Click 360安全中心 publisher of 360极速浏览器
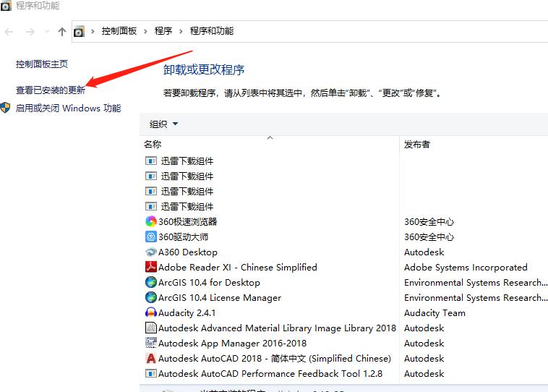 pyautogui.click(x=429, y=222)
